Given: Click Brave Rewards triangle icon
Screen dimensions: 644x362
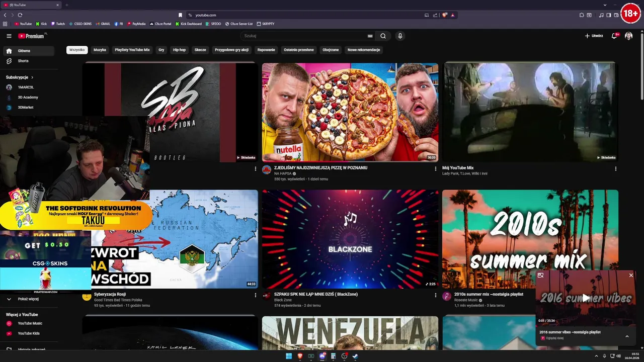Looking at the screenshot, I should pyautogui.click(x=452, y=15).
